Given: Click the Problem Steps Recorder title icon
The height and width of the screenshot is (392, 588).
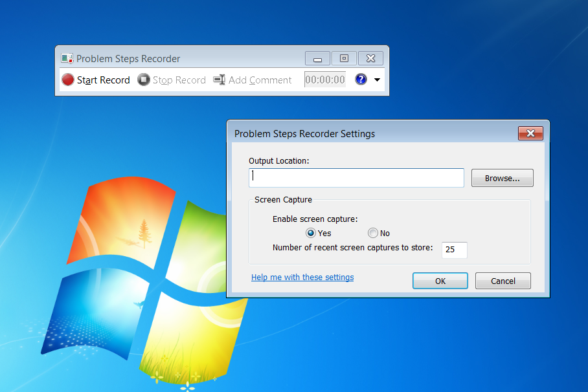Looking at the screenshot, I should click(67, 58).
